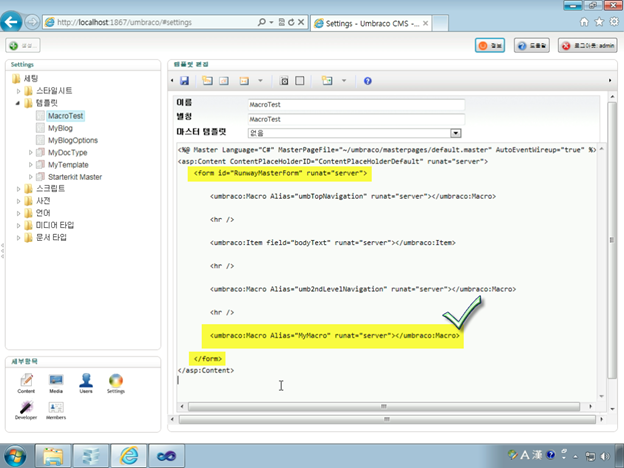
Task: Open Internet Explorer taskbar icon
Action: tap(129, 456)
